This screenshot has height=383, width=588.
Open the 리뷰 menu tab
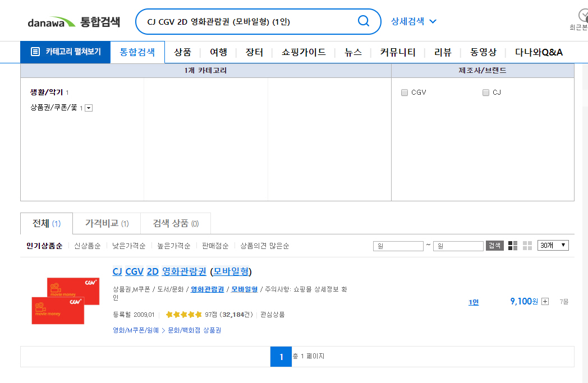click(443, 52)
